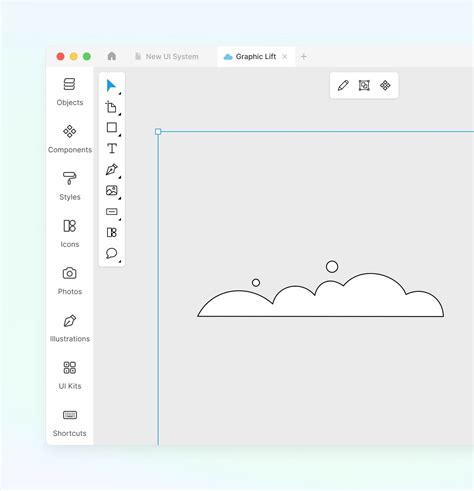The height and width of the screenshot is (491, 474).
Task: Select the smaller circle above cloud
Action: tap(256, 283)
